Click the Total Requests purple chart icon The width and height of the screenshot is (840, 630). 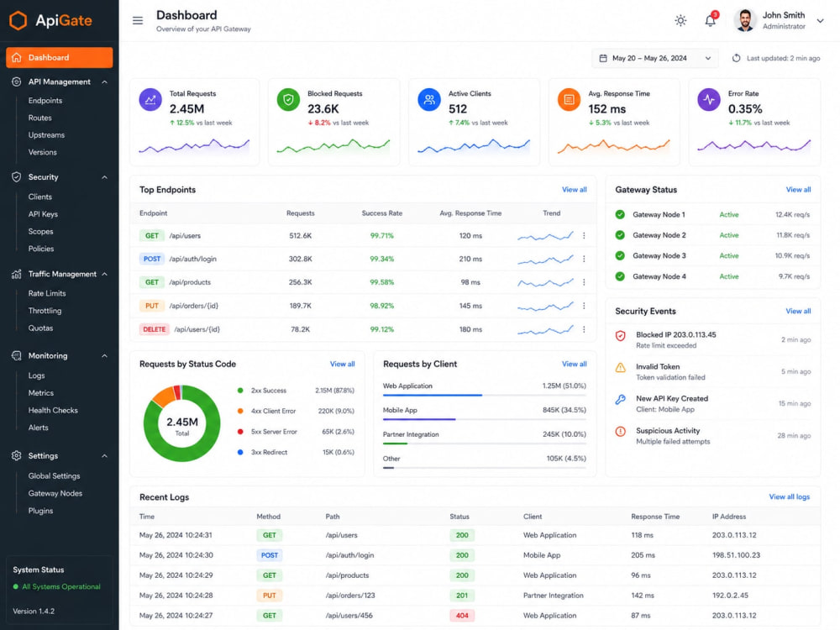150,100
